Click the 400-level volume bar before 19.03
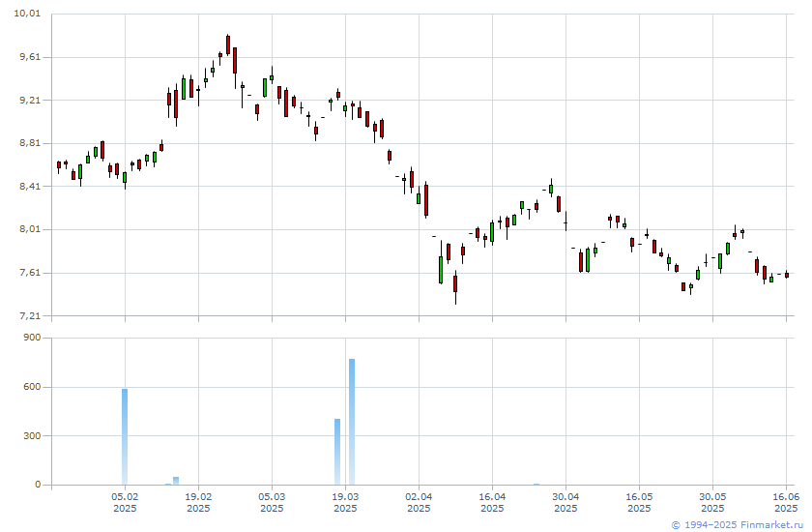The height and width of the screenshot is (532, 812). pyautogui.click(x=337, y=452)
